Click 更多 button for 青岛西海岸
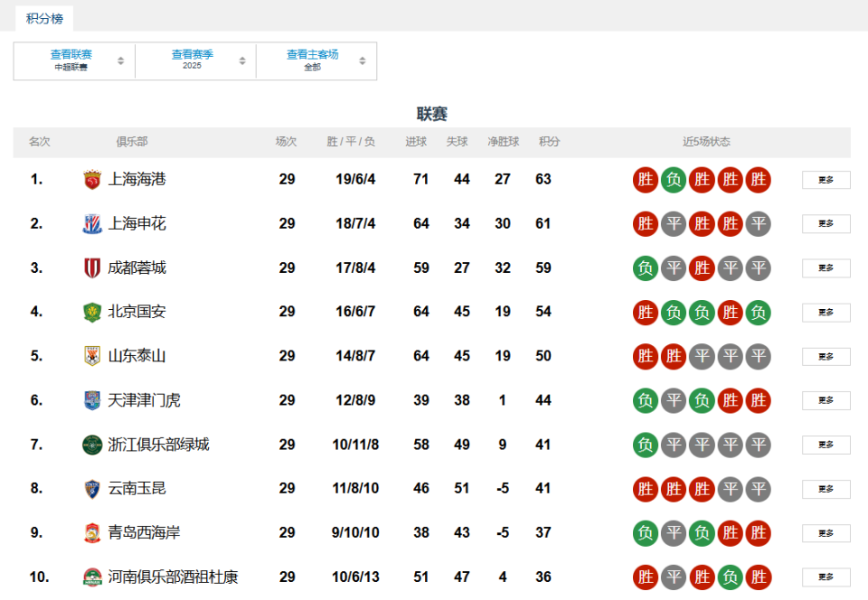868x600 pixels. coord(826,533)
